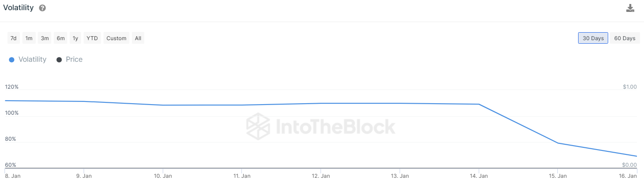Viewport: 644px width, 180px height.
Task: Click the 10. Jan x-axis label
Action: pyautogui.click(x=163, y=176)
